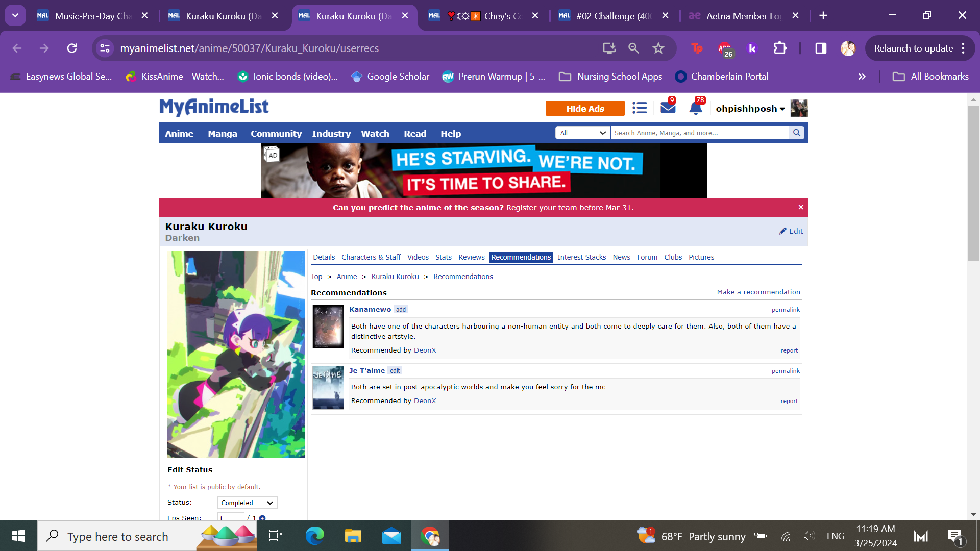This screenshot has height=551, width=980.
Task: Open Mail app in taskbar
Action: (391, 536)
